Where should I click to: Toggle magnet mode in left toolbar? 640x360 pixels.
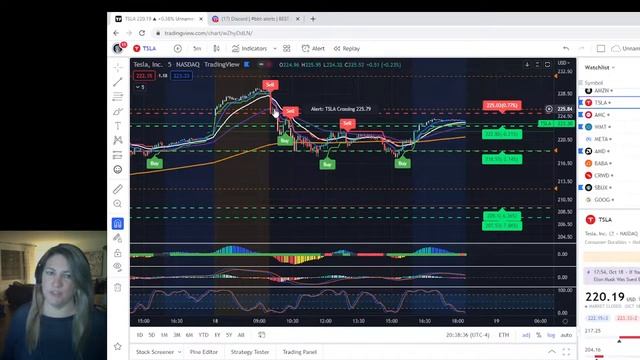pos(118,223)
